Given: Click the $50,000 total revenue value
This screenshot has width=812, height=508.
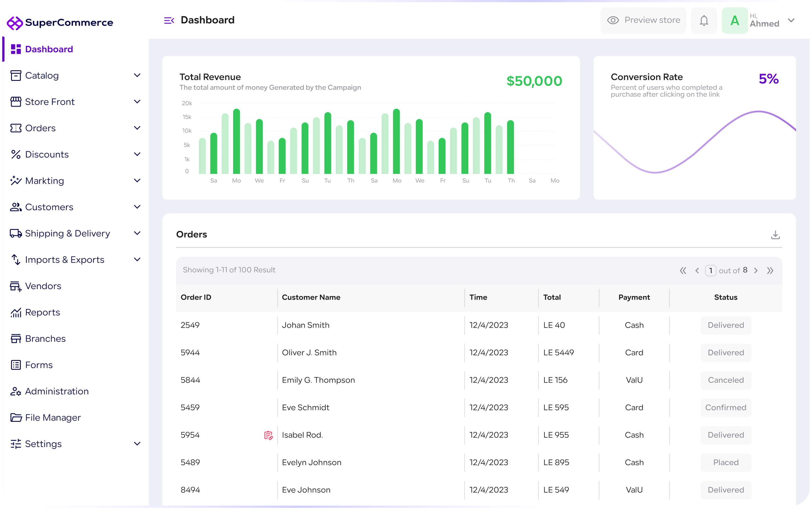Looking at the screenshot, I should pos(534,81).
